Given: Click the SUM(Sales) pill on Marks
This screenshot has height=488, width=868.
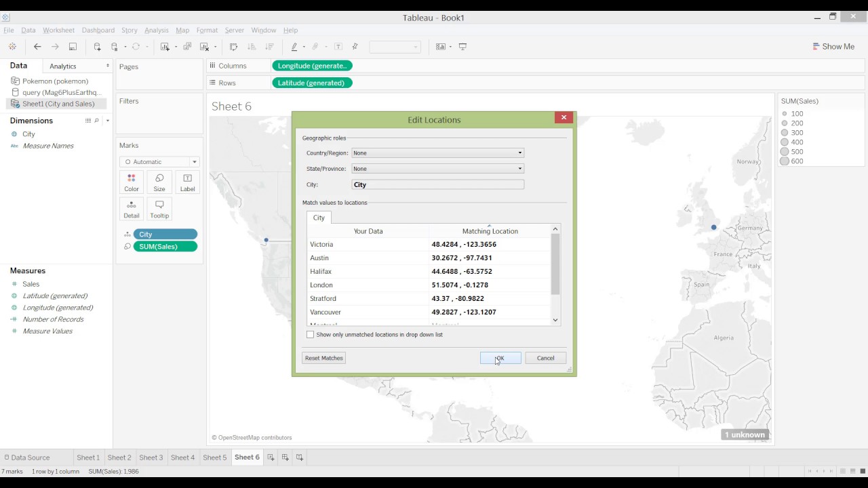Looking at the screenshot, I should (165, 247).
